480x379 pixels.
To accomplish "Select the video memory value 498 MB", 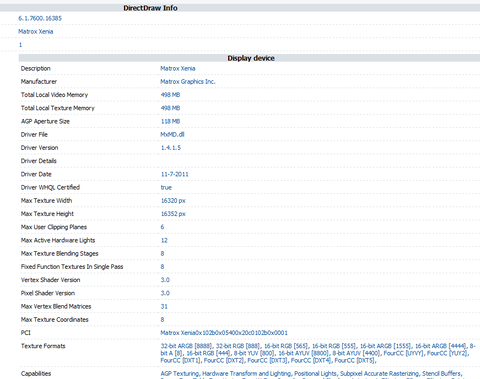I will (x=170, y=95).
